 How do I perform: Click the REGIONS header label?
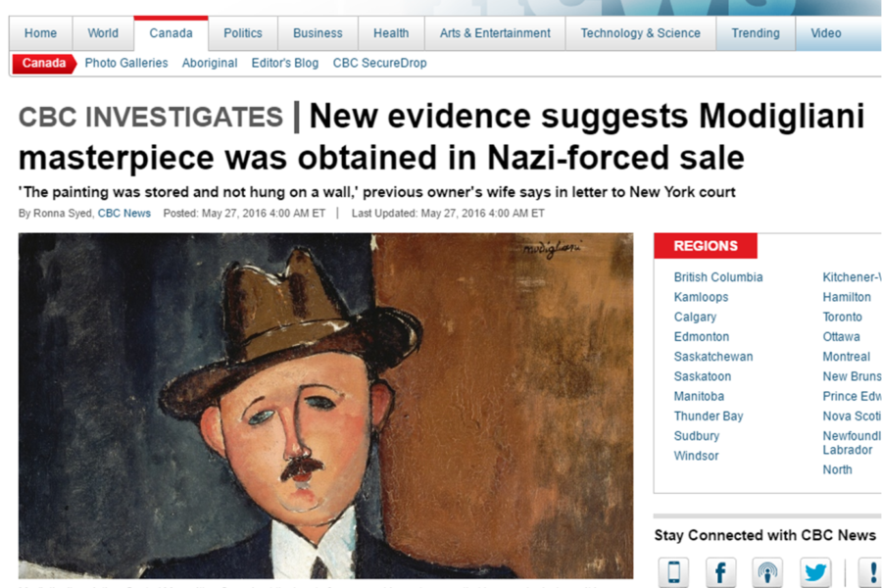point(706,246)
